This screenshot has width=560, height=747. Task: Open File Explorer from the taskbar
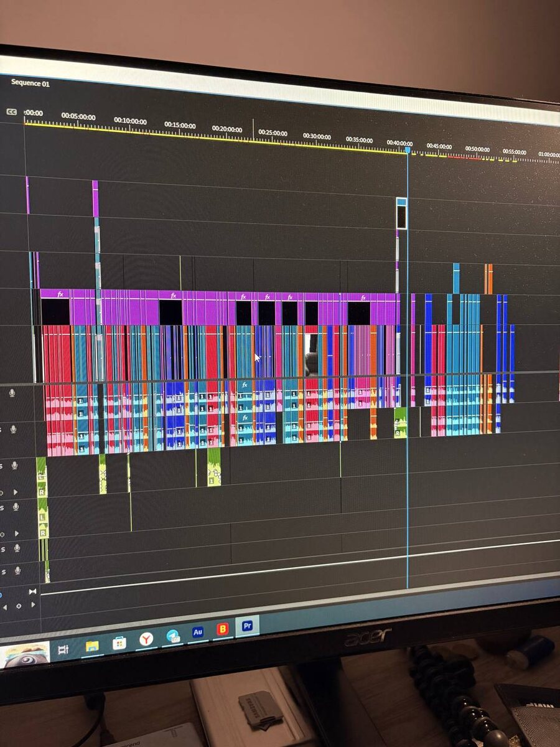pos(92,646)
